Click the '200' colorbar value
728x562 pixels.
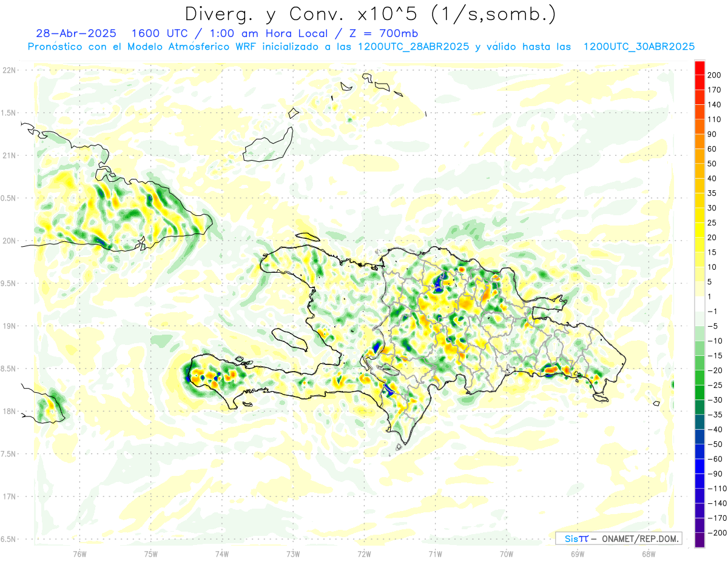coord(715,75)
